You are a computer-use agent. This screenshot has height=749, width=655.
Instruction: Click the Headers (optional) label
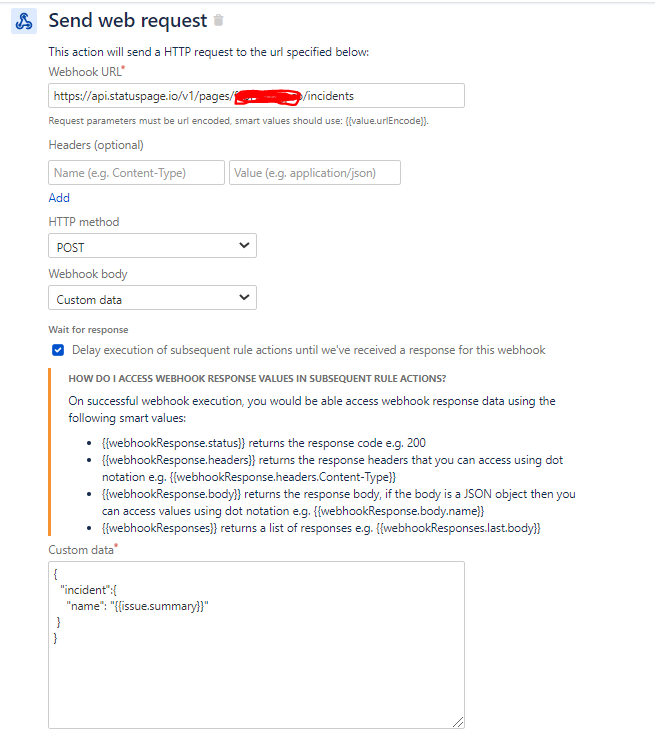click(x=96, y=145)
